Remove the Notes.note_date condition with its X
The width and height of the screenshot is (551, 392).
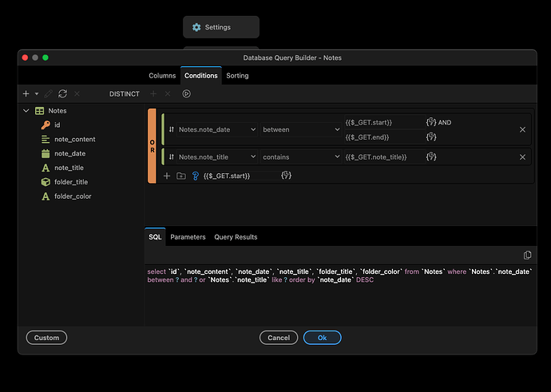(522, 129)
